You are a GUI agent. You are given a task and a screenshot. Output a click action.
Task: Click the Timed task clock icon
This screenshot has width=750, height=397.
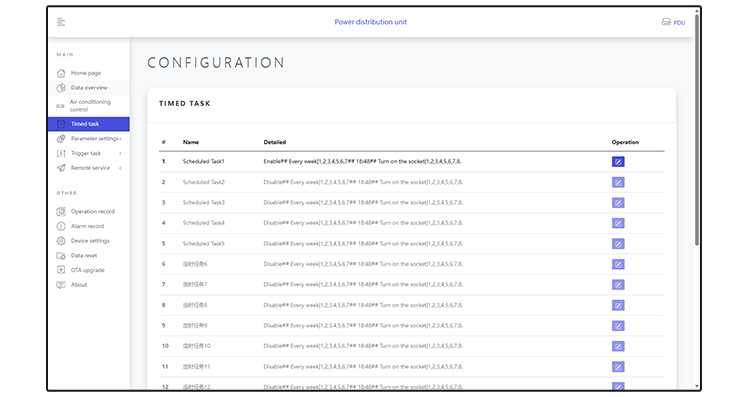61,124
